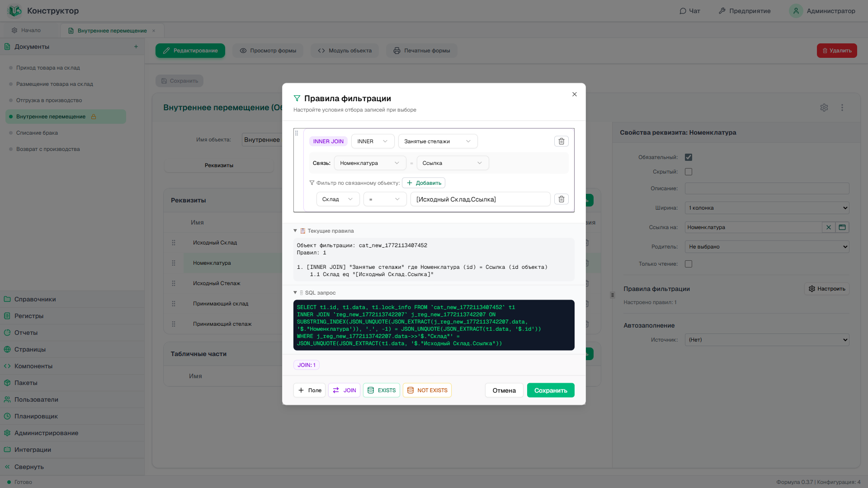Open the Занятые стелажи object dropdown
Viewport: 868px width, 488px height.
pos(438,141)
